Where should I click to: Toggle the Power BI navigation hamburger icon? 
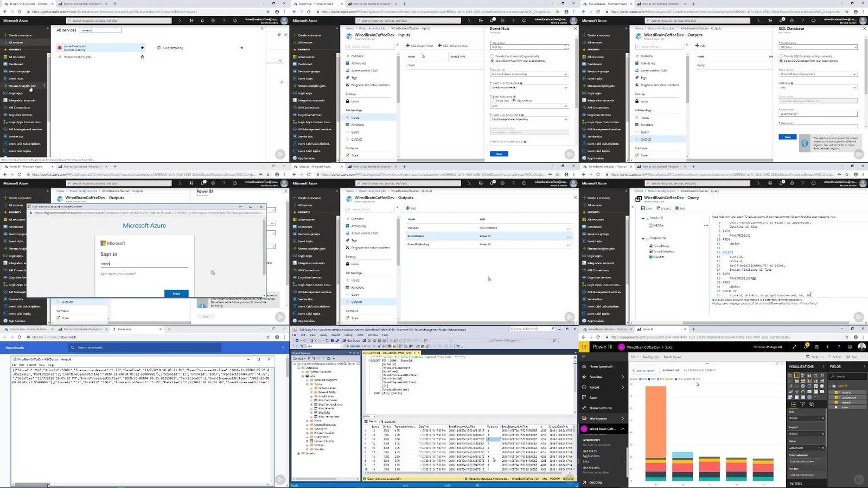[x=584, y=357]
